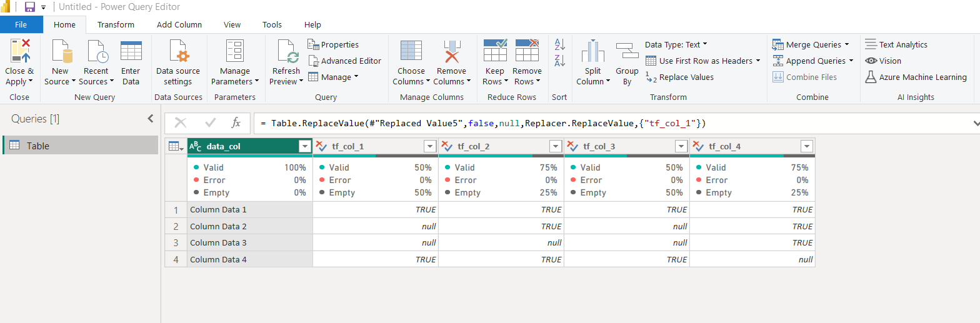Open the File tab

pos(21,24)
